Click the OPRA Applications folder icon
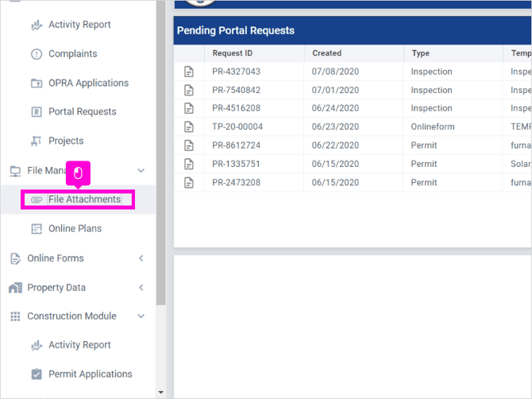The width and height of the screenshot is (532, 399). coord(37,83)
